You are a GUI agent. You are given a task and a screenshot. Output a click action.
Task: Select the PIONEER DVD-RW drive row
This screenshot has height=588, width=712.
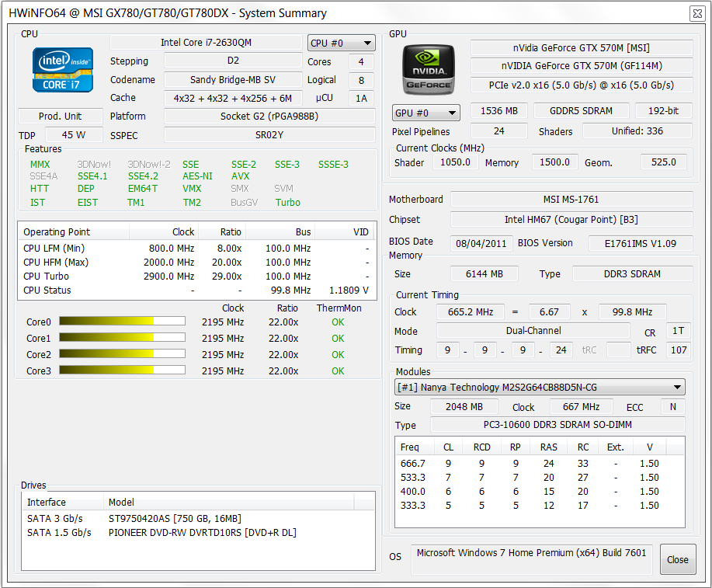coord(199,533)
